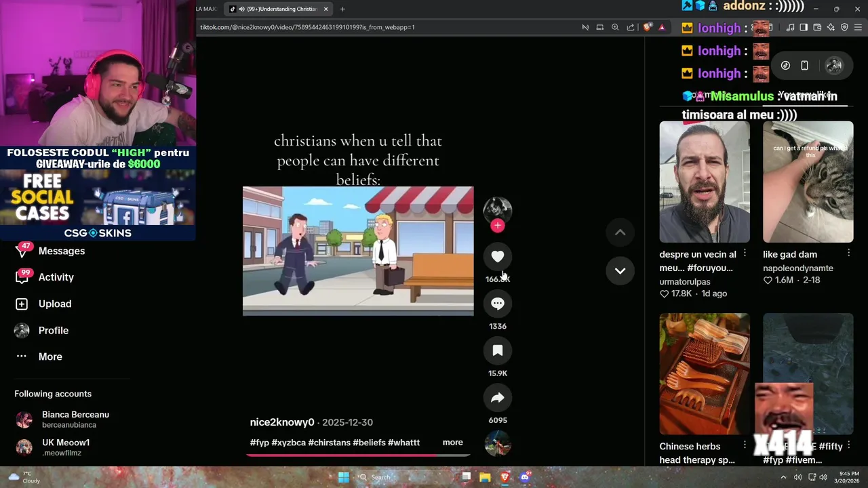
Task: Open the urmatorulpas creator name
Action: point(685,281)
